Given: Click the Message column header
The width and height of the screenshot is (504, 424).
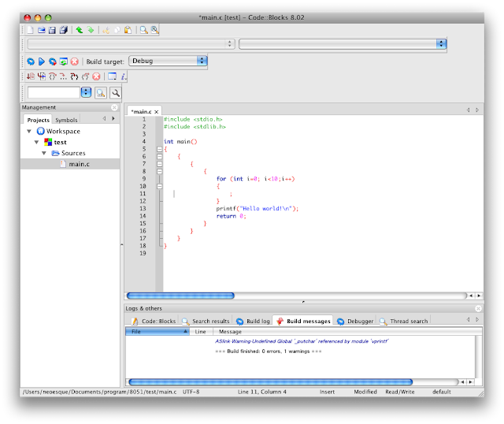Looking at the screenshot, I should (x=347, y=331).
